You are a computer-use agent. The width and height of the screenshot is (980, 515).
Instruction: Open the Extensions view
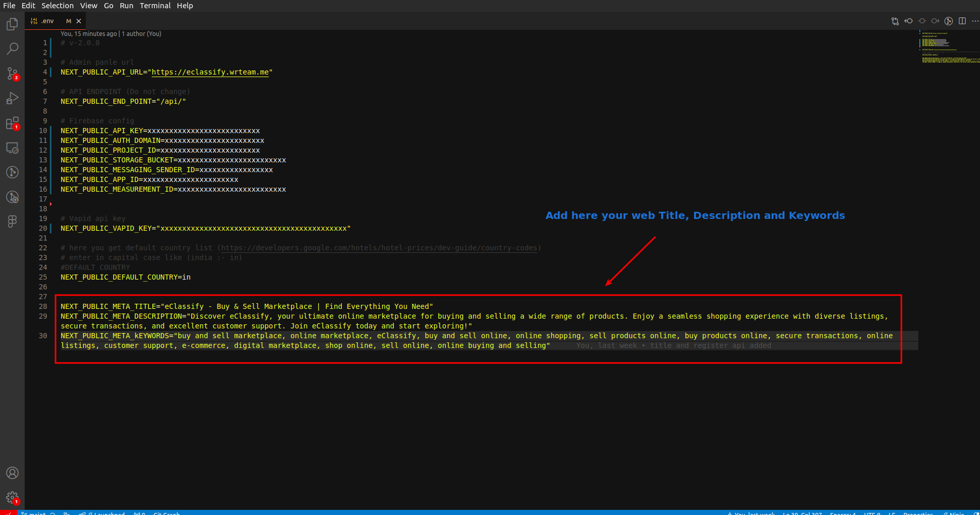coord(12,123)
